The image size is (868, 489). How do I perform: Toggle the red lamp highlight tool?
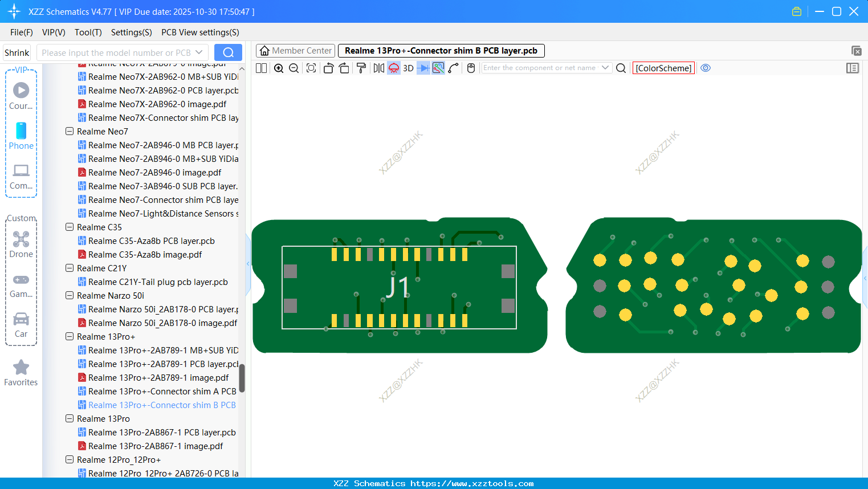[394, 68]
